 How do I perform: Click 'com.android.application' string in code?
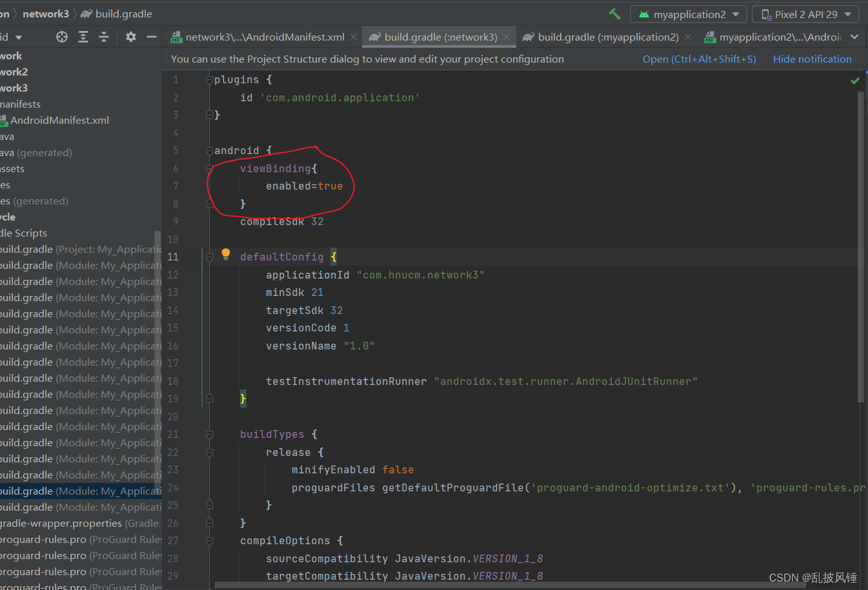click(339, 97)
